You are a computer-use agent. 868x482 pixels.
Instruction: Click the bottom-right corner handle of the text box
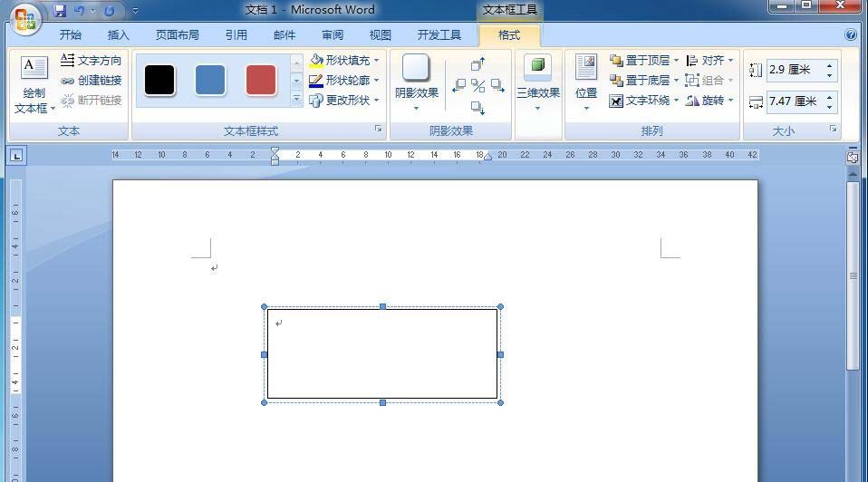pos(500,403)
